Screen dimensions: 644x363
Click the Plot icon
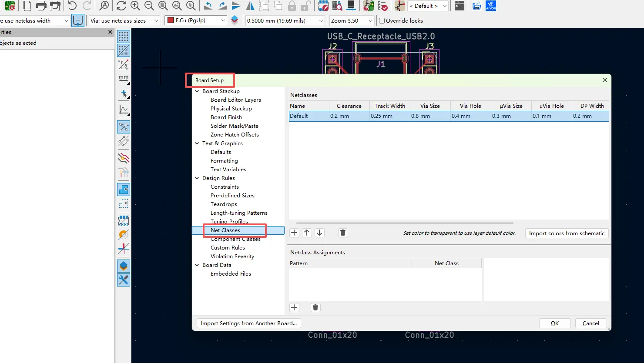[x=55, y=6]
